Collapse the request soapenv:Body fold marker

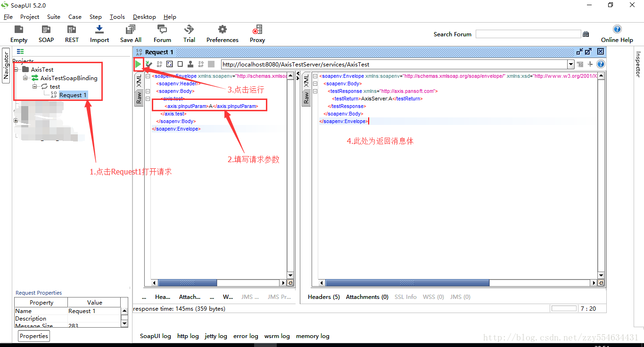click(x=148, y=91)
